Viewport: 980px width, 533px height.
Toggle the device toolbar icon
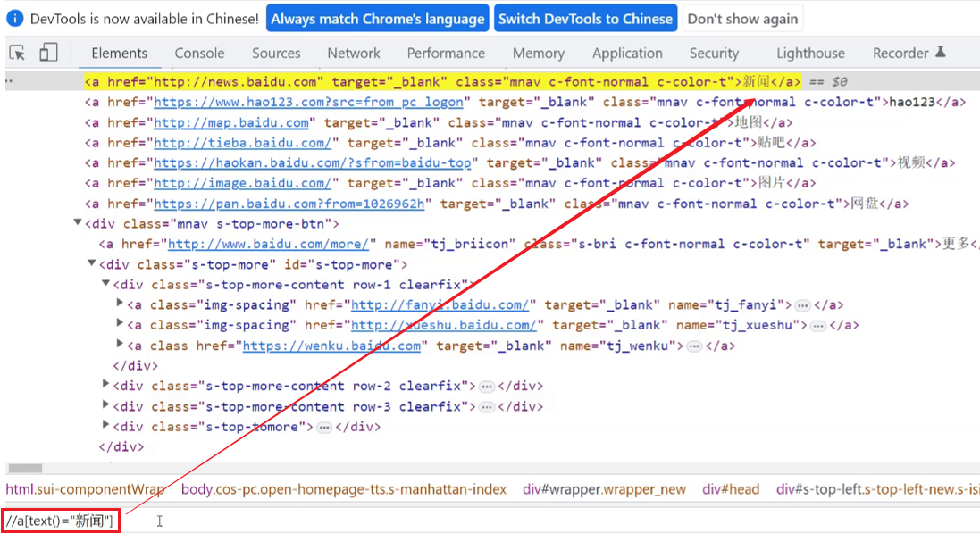pos(48,53)
